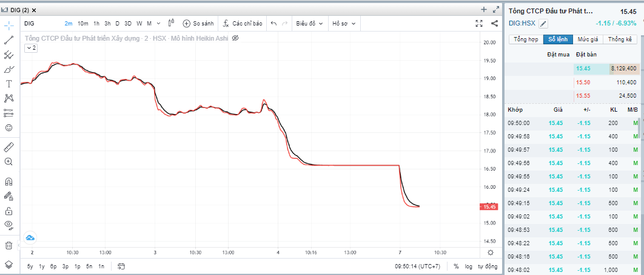Switch to the Sổ lệnh tab
Screen dimensions: 644x275
coord(558,39)
